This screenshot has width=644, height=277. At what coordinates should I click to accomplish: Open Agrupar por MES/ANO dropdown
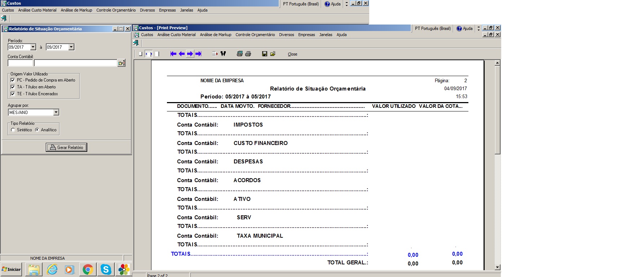click(x=56, y=112)
